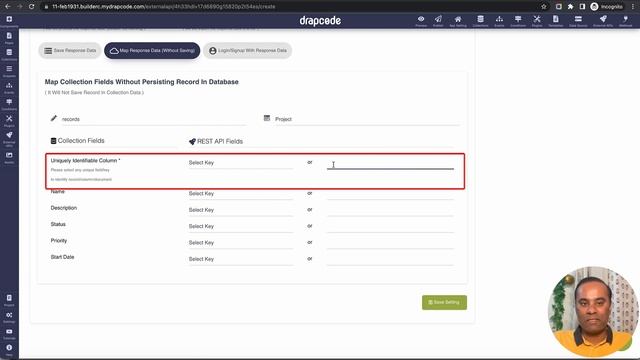640x360 pixels.
Task: Bookmark this page with the star icon
Action: [x=544, y=7]
